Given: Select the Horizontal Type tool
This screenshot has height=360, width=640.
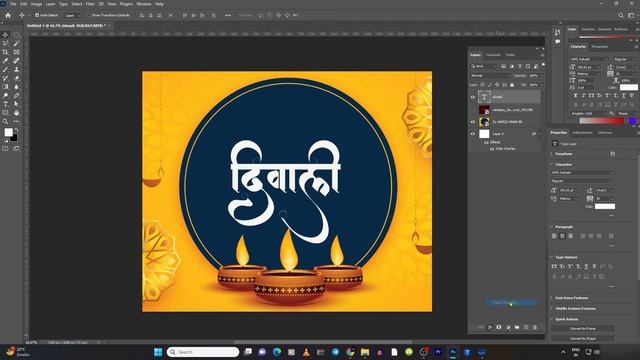Looking at the screenshot, I should tap(5, 104).
